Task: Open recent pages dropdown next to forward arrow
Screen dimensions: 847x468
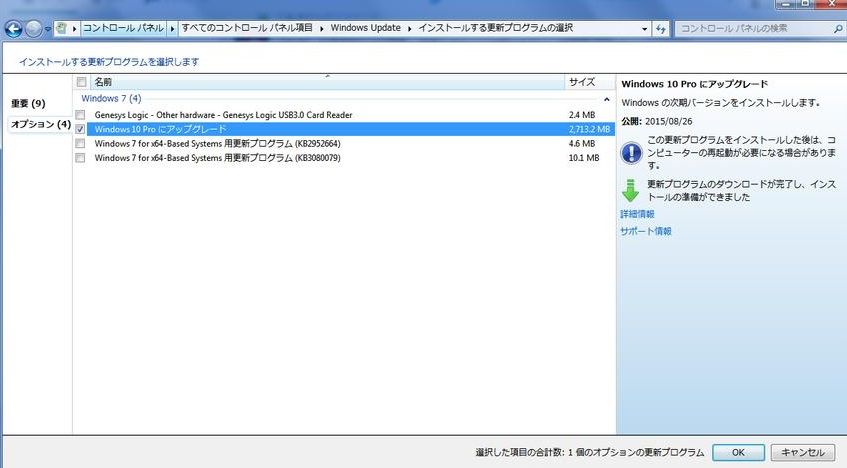Action: pos(48,29)
